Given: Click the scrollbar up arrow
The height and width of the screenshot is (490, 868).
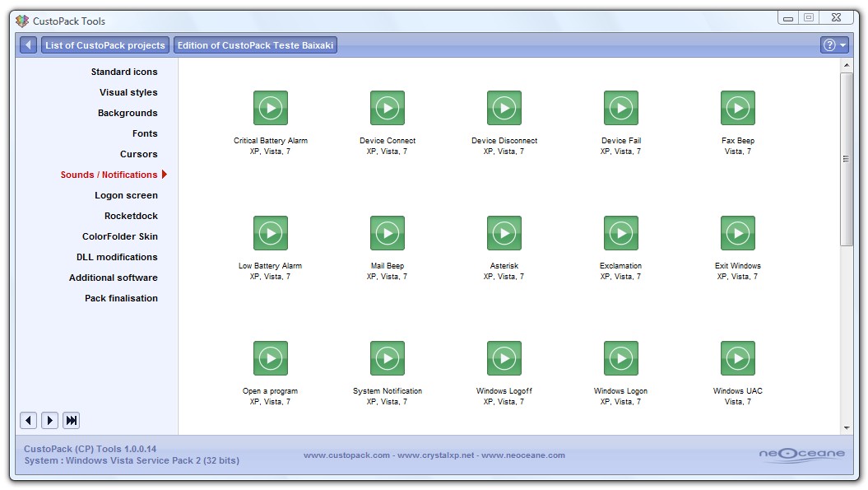Looking at the screenshot, I should (847, 65).
